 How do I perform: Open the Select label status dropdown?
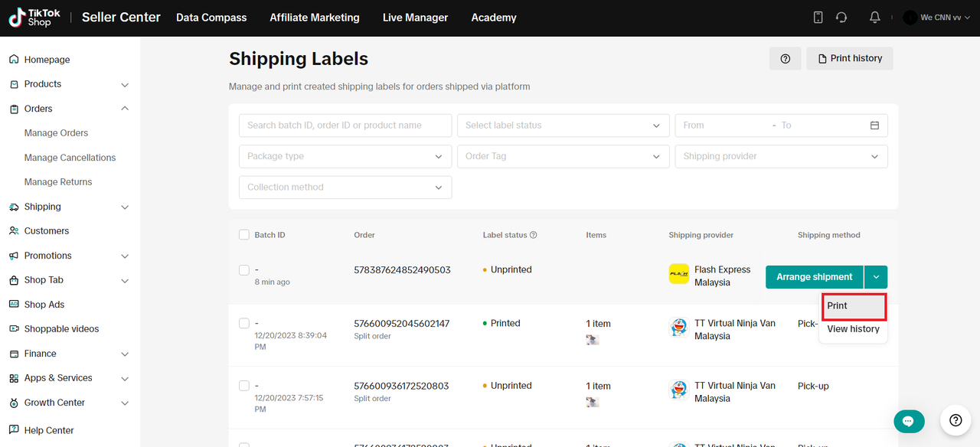point(563,126)
